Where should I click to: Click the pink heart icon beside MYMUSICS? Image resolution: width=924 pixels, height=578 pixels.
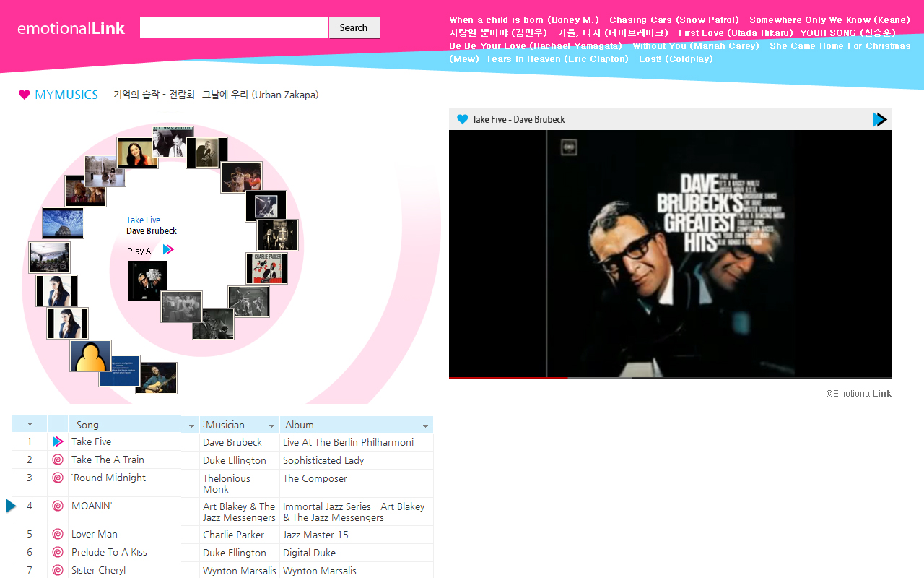[25, 95]
